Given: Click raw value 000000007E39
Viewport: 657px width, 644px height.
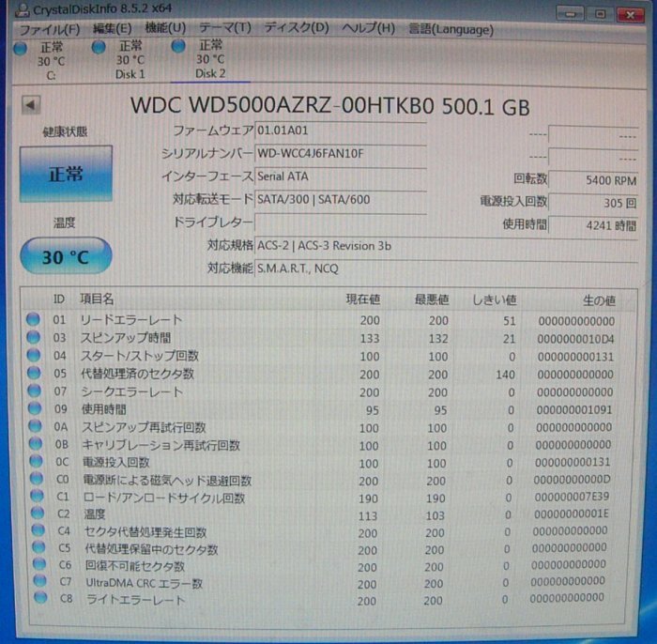Looking at the screenshot, I should point(572,497).
